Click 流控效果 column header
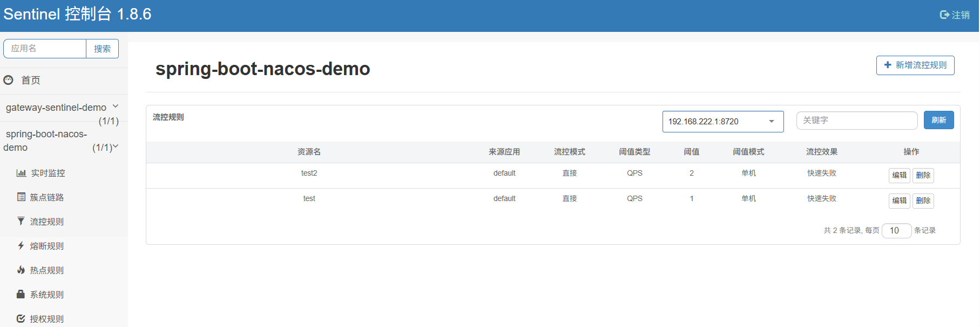 pos(822,152)
